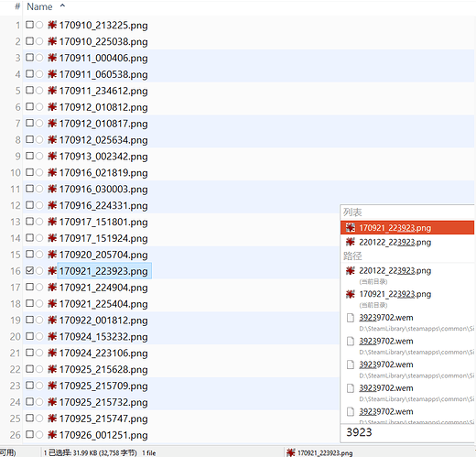Tick the checkbox of 170925_215709.png
Image resolution: width=476 pixels, height=457 pixels.
(x=29, y=386)
